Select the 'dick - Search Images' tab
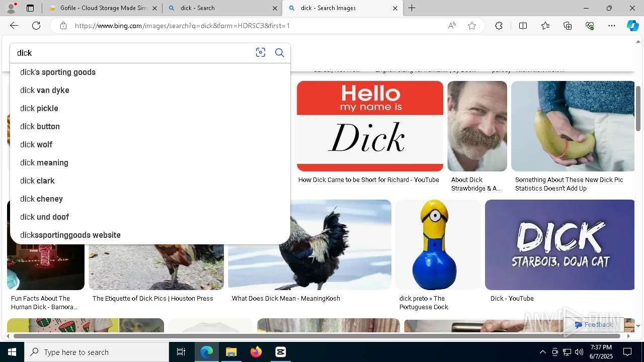644x362 pixels. (x=343, y=8)
